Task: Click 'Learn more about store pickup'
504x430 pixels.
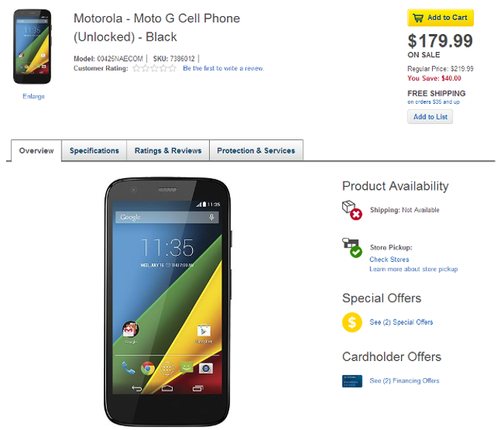Action: point(414,269)
